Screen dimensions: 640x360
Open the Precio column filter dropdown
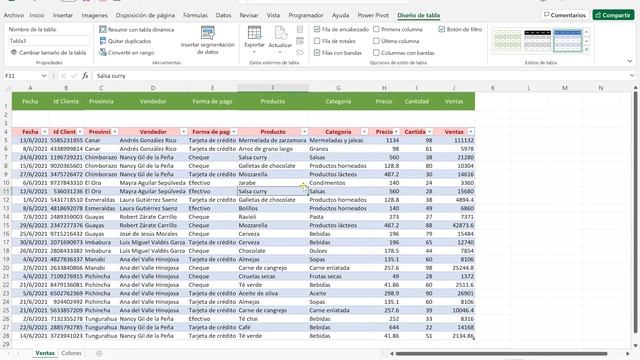tap(396, 131)
